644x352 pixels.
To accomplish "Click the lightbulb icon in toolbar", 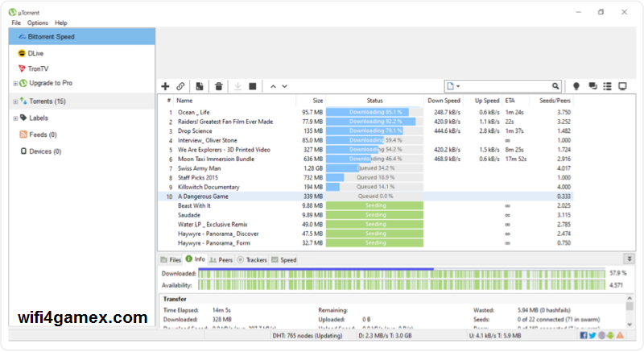I will click(576, 86).
